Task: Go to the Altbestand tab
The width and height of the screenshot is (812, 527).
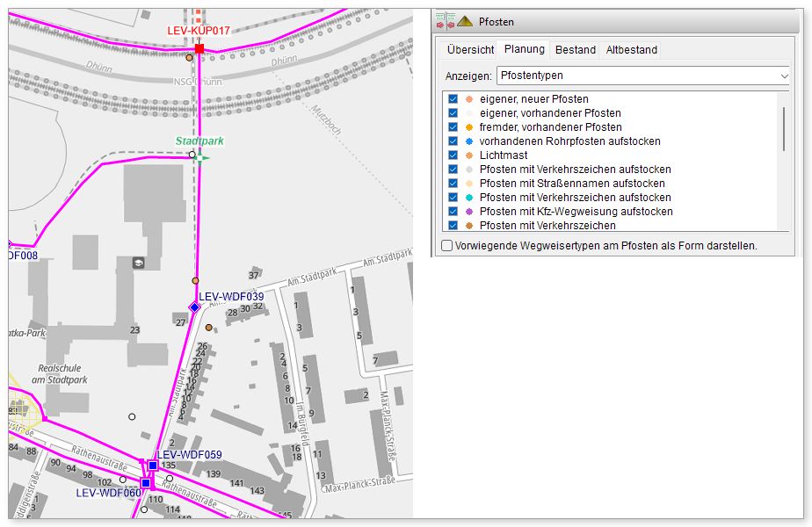Action: coord(631,50)
